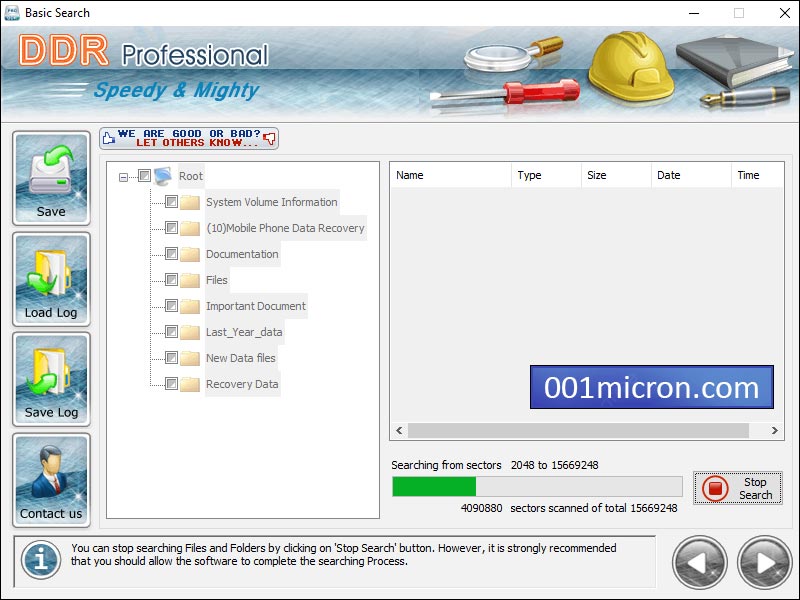Viewport: 800px width, 600px height.
Task: Select the Root computer icon
Action: (x=163, y=176)
